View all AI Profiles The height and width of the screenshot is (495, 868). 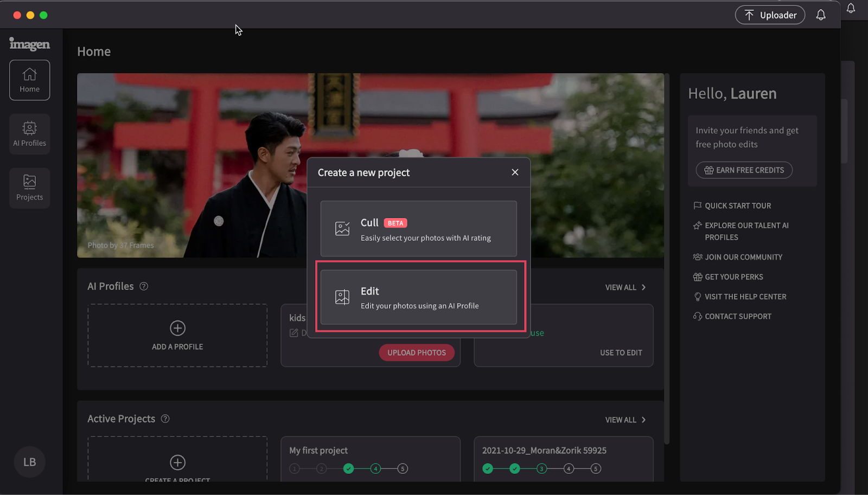click(x=626, y=287)
